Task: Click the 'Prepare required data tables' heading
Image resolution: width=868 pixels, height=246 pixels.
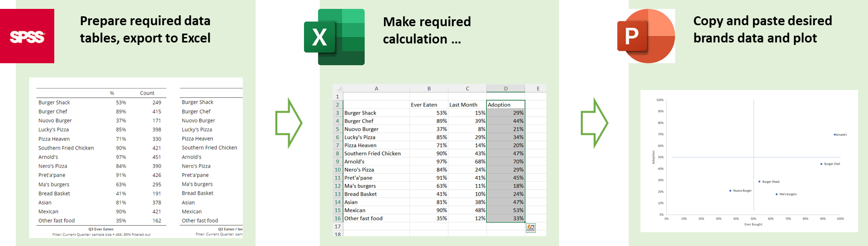Action: [x=145, y=29]
